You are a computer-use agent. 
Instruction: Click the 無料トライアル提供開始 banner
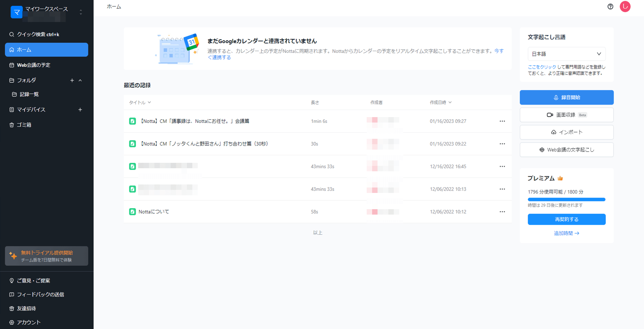tap(46, 256)
